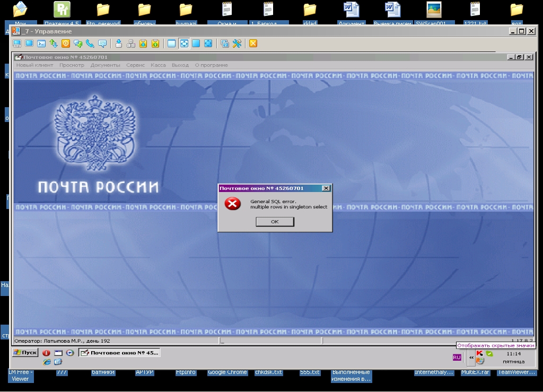Click status bar text Оператор: Латыпова М.Р.
Viewport: 543px width, 392px height.
[63, 341]
